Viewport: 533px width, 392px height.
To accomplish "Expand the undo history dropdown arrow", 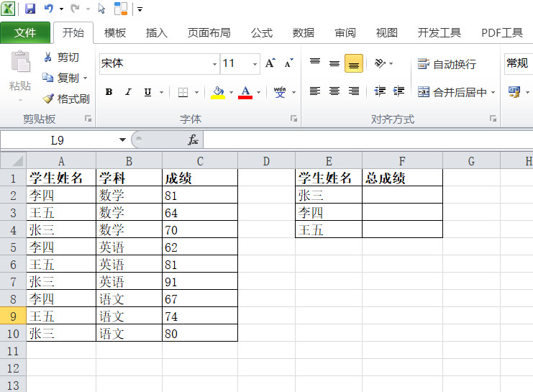I will point(61,9).
